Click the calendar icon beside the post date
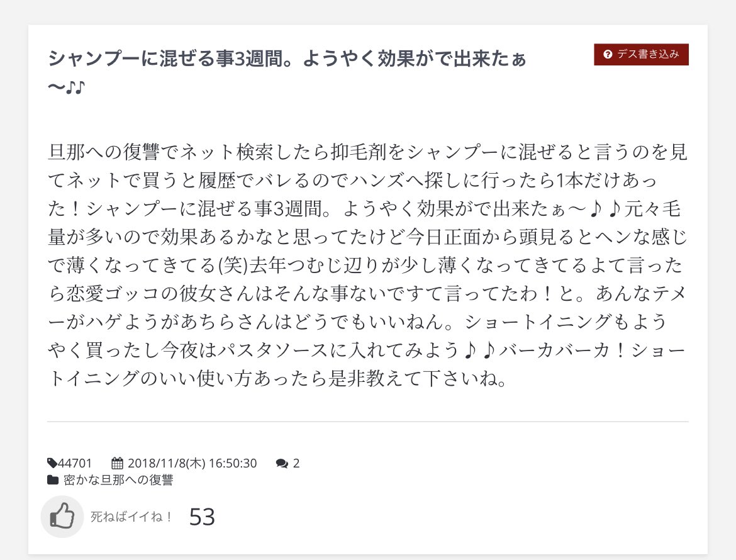Image resolution: width=736 pixels, height=560 pixels. coord(117,464)
